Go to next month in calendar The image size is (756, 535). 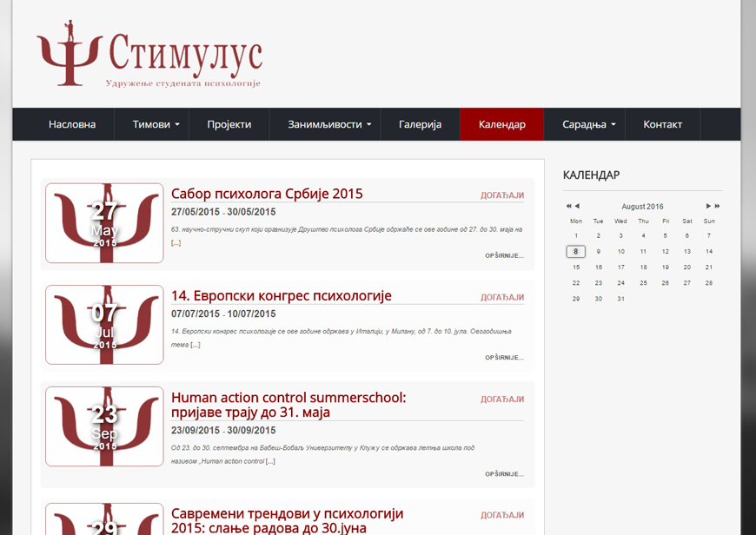(708, 207)
